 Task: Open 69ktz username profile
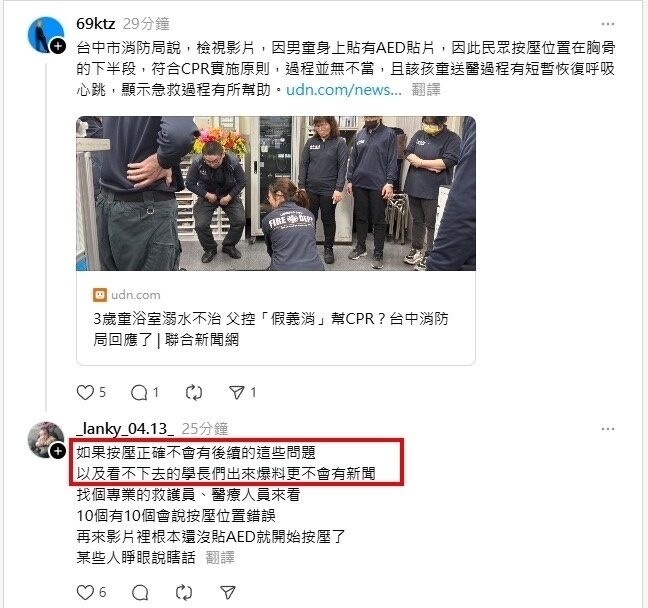[95, 24]
